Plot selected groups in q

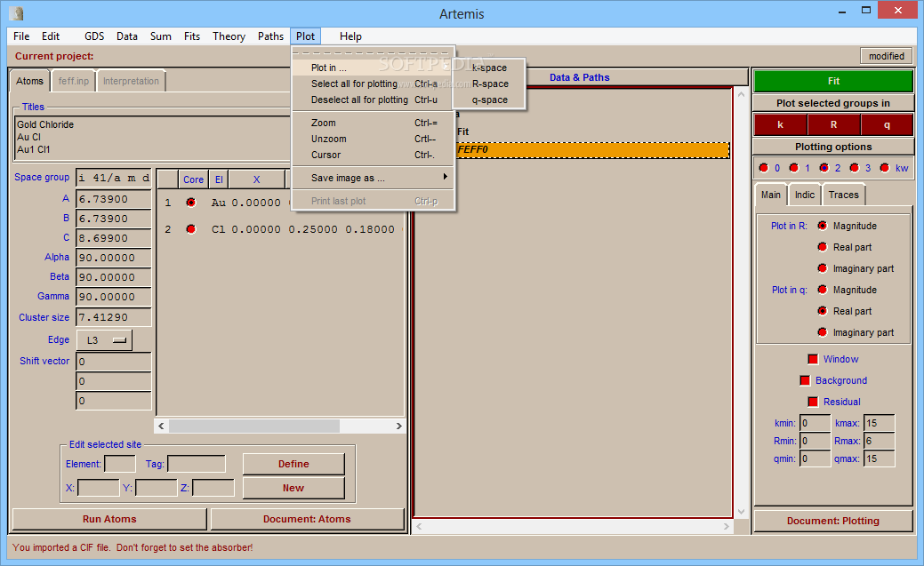pyautogui.click(x=887, y=125)
